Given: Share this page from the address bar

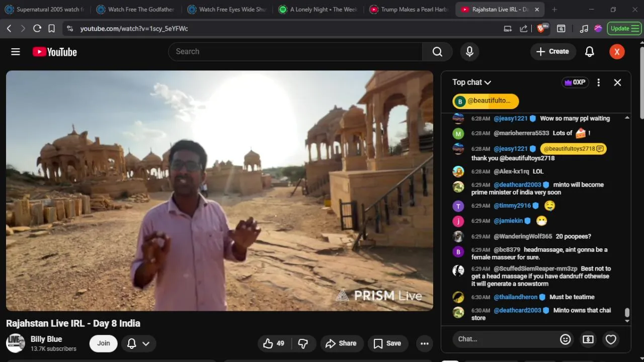Looking at the screenshot, I should click(524, 29).
